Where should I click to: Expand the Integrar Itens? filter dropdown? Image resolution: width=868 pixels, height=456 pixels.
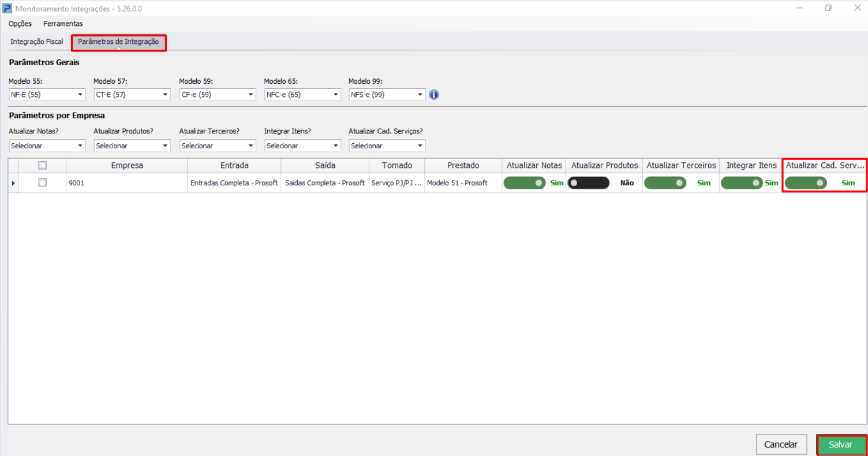point(302,146)
